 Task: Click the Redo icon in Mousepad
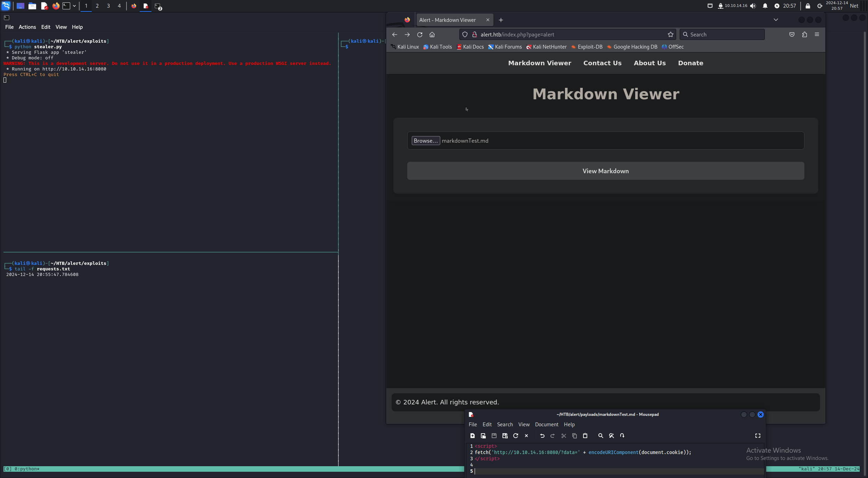[553, 436]
